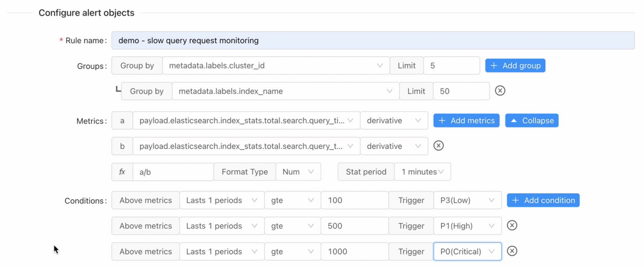Change metric a derivative aggregation type

(394, 120)
